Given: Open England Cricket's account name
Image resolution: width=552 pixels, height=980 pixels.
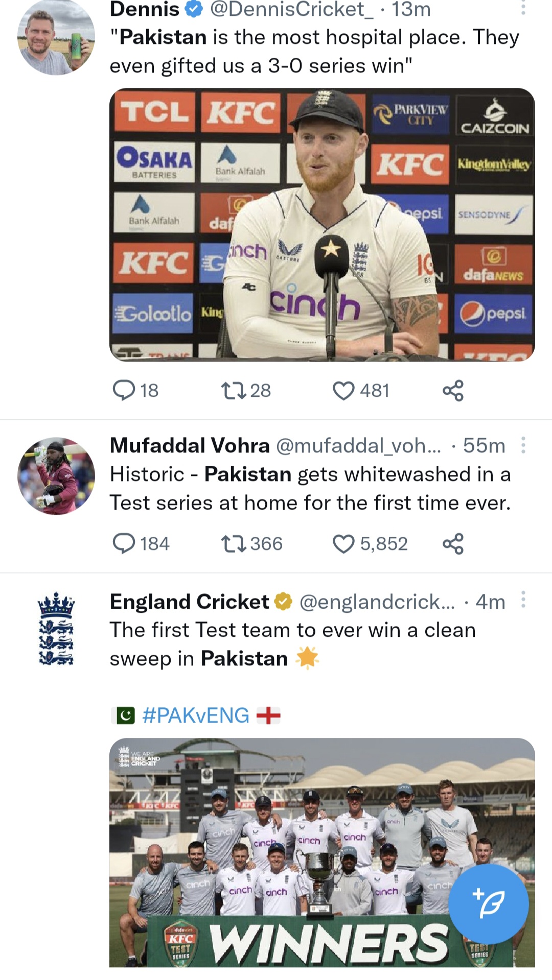Looking at the screenshot, I should (x=189, y=602).
